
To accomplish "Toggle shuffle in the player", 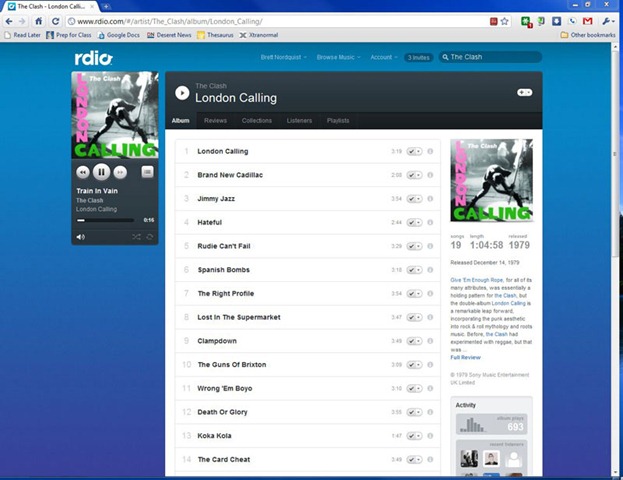I will [x=136, y=237].
